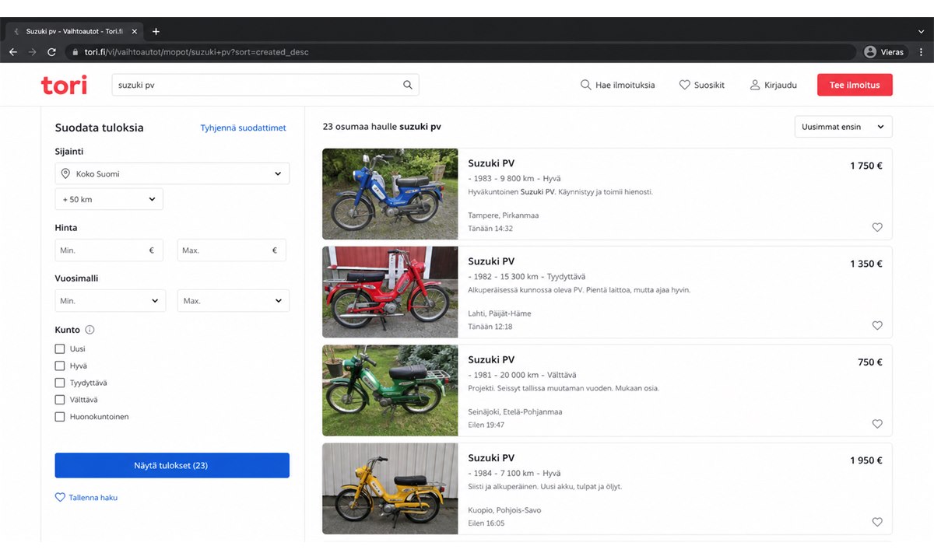This screenshot has width=934, height=560.
Task: Open the + 50 km radius dropdown
Action: click(x=109, y=199)
